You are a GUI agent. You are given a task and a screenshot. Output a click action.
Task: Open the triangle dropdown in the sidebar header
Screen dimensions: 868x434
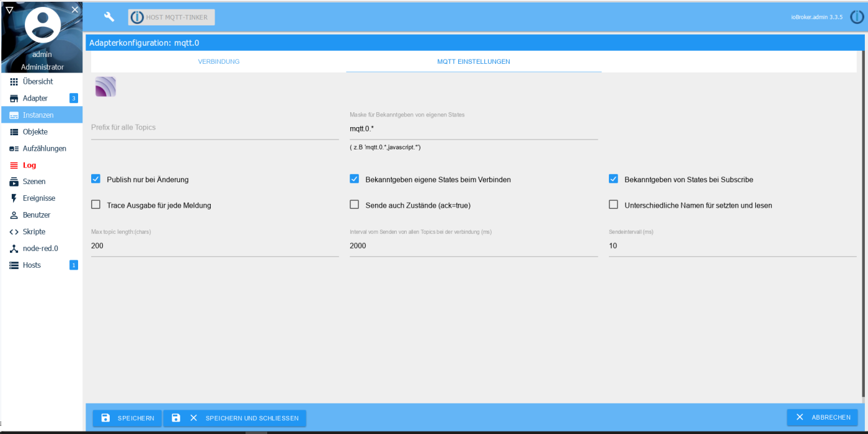(x=9, y=9)
